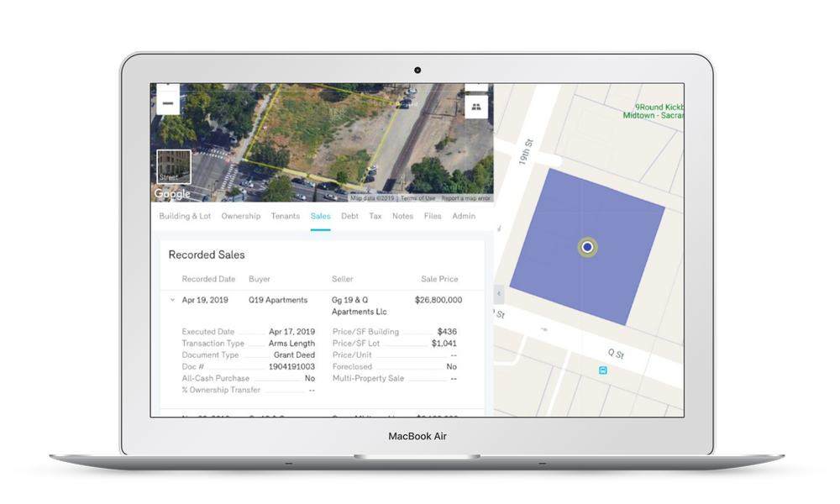Open the Tax tab
The width and height of the screenshot is (840, 504).
pyautogui.click(x=375, y=216)
